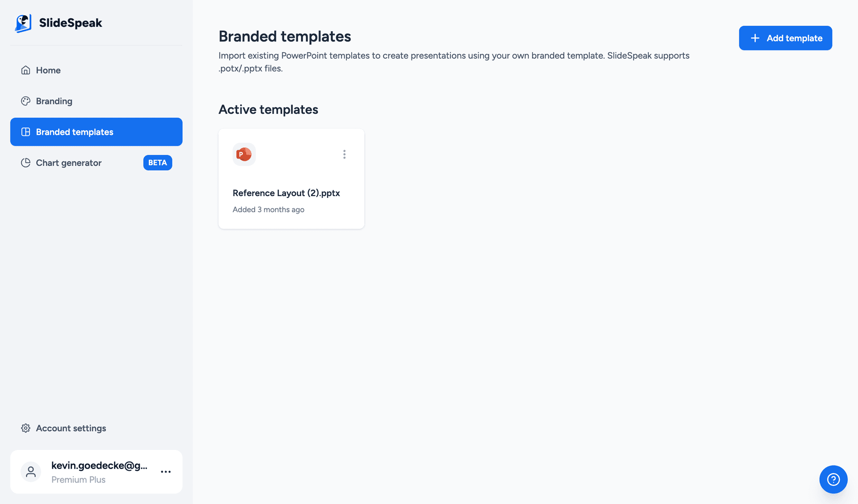Click the plus icon inside Add template
Image resolution: width=858 pixels, height=504 pixels.
click(x=755, y=38)
